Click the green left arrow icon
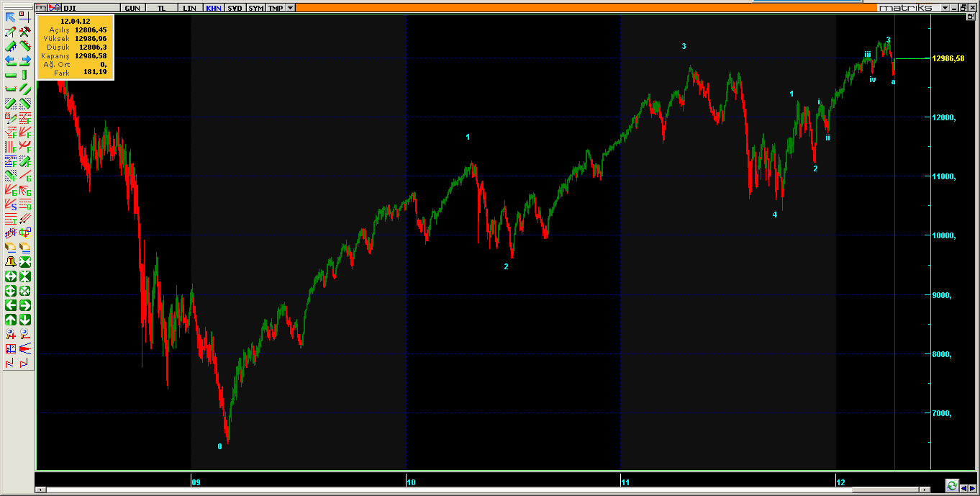The width and height of the screenshot is (980, 496). (x=11, y=305)
